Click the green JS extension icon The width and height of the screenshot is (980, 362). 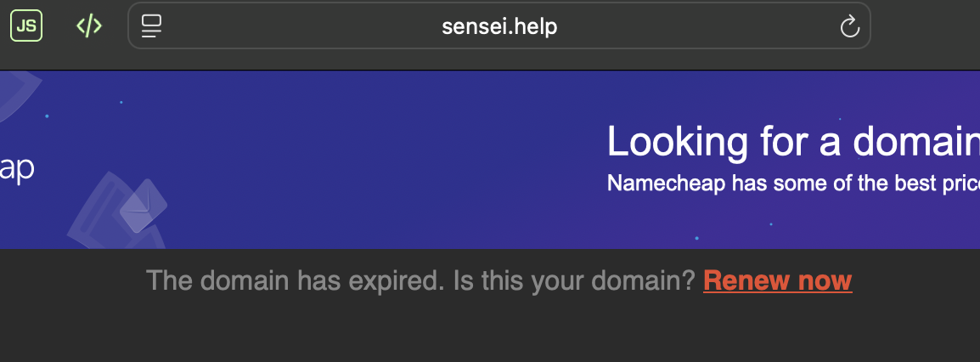coord(25,26)
